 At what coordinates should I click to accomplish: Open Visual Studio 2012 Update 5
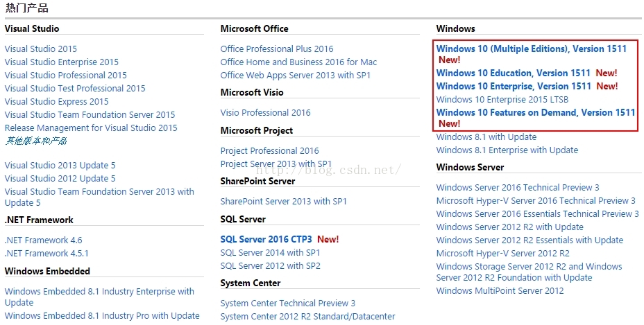[60, 179]
